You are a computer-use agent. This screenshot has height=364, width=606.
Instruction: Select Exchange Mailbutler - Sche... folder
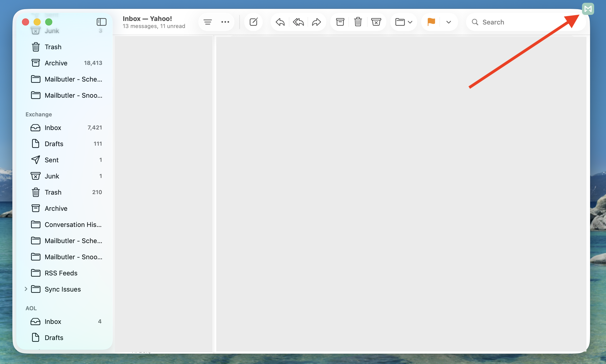(64, 241)
